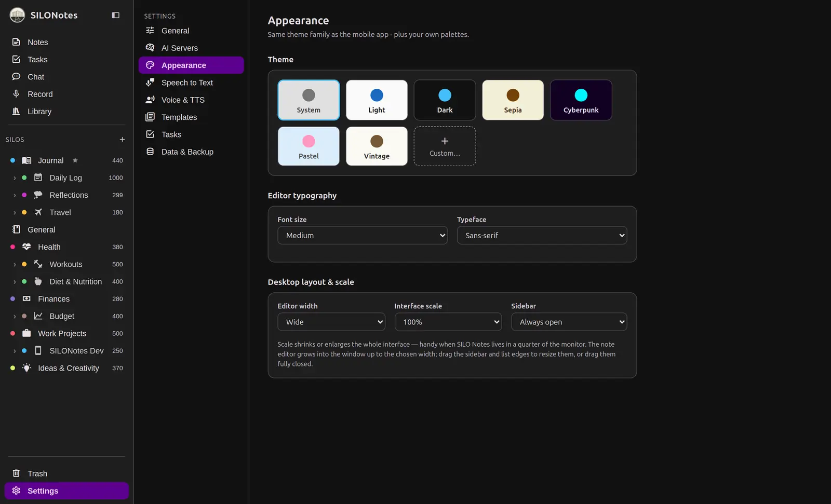Click the Daily Log calendar icon
Screen dimensions: 831x504
[38, 178]
